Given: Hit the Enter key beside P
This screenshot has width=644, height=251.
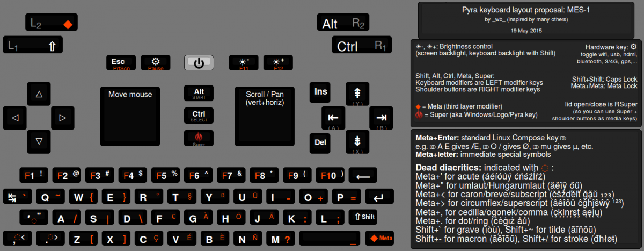Looking at the screenshot, I should (378, 197).
